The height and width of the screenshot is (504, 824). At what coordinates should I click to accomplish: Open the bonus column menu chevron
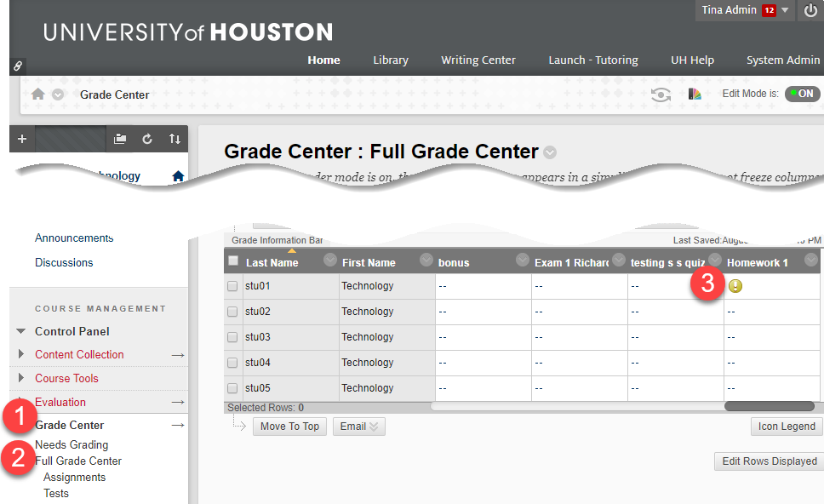523,260
